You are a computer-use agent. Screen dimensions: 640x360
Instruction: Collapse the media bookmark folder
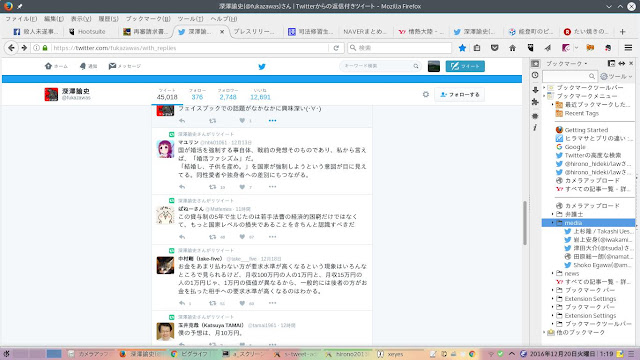pos(553,222)
